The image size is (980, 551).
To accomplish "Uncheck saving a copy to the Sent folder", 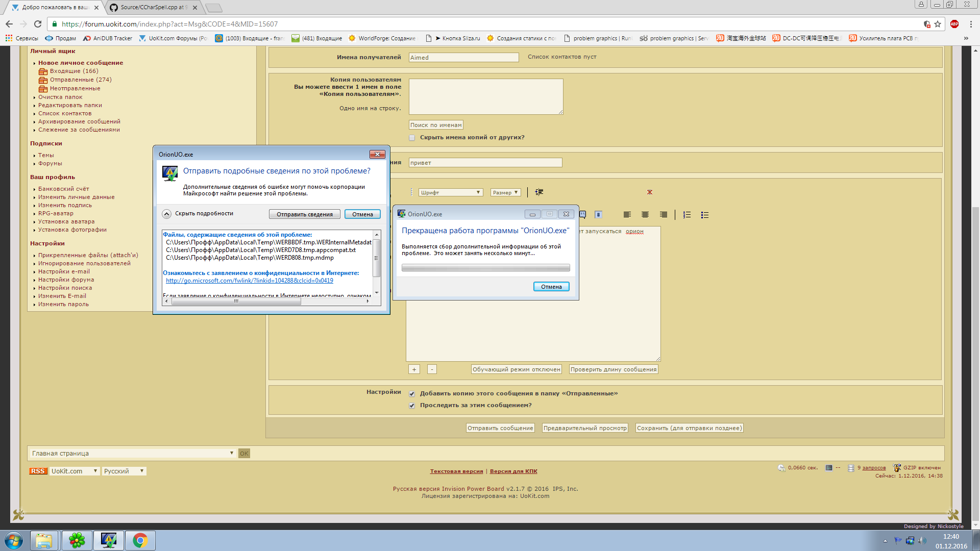I will coord(412,394).
